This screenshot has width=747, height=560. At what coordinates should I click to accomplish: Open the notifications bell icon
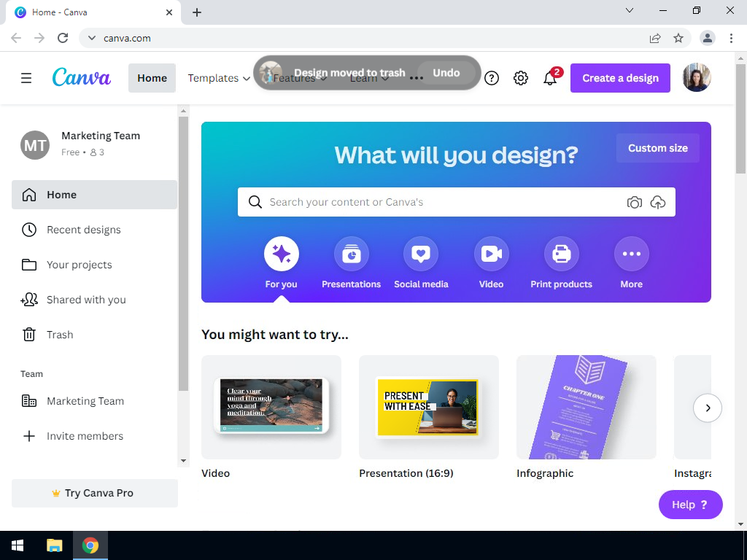pos(550,78)
